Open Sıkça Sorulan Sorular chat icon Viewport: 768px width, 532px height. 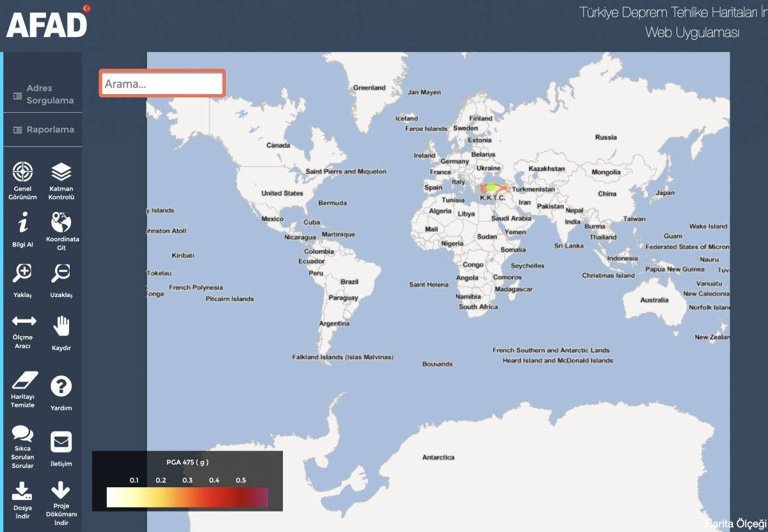click(23, 433)
